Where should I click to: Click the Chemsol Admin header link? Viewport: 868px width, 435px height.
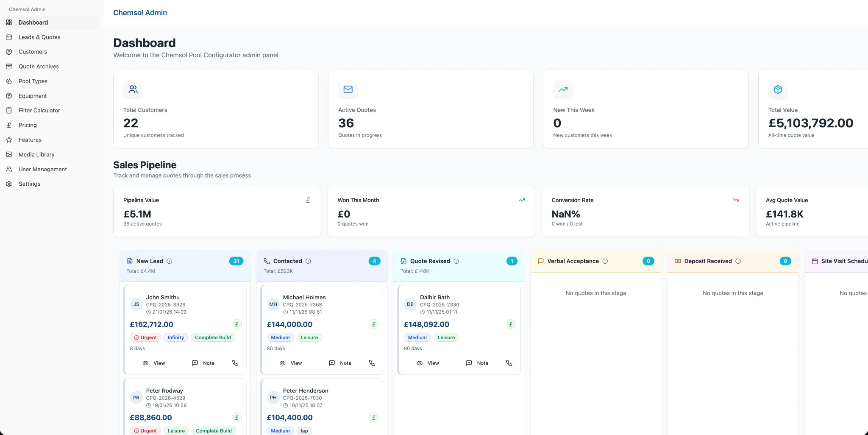pyautogui.click(x=140, y=13)
